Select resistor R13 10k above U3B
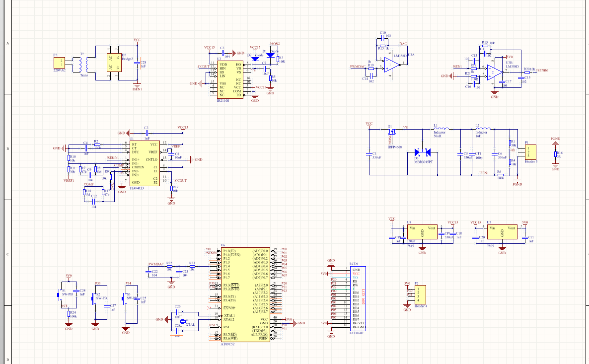The width and height of the screenshot is (589, 364). pos(485,46)
